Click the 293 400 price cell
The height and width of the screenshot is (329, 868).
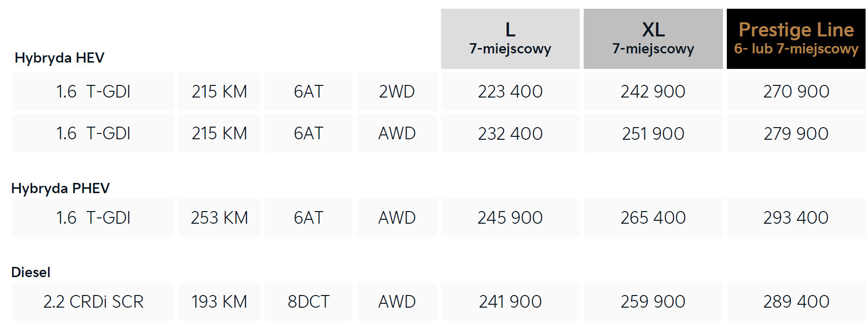pyautogui.click(x=796, y=218)
